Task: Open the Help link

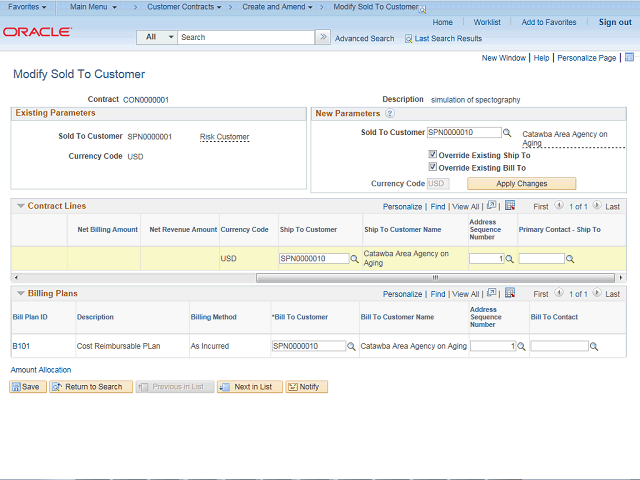Action: tap(541, 58)
